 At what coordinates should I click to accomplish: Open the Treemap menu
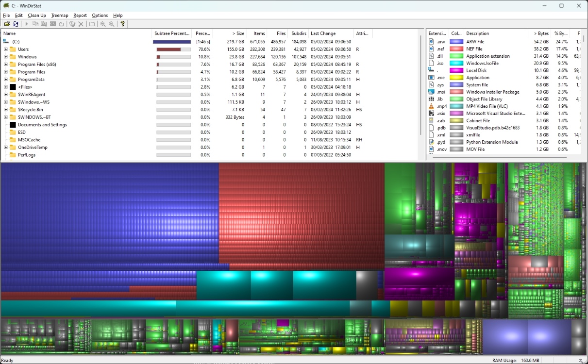click(x=60, y=16)
